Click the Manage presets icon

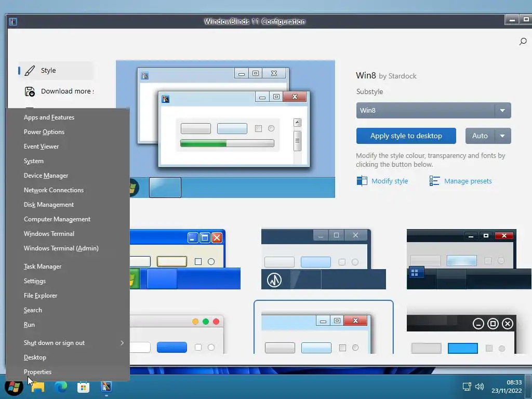(434, 181)
